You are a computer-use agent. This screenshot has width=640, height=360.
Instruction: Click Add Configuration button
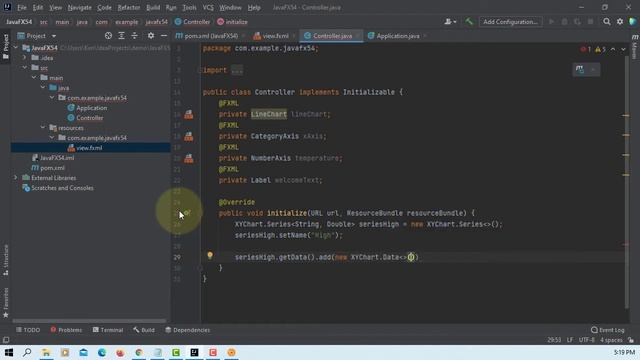510,22
